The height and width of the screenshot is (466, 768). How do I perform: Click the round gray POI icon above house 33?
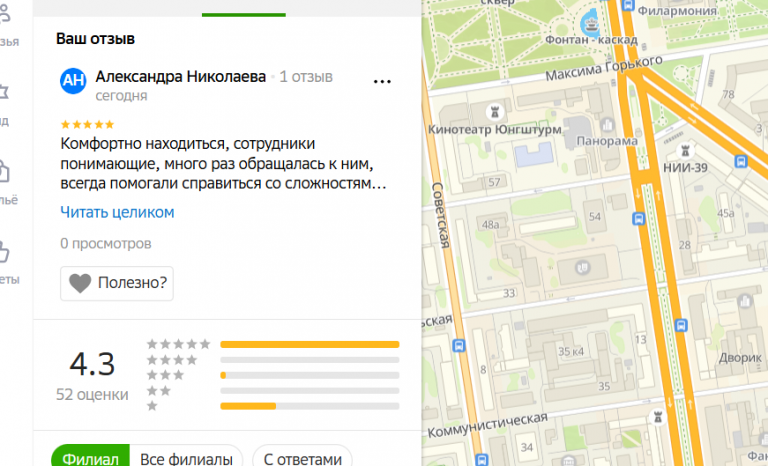click(582, 268)
